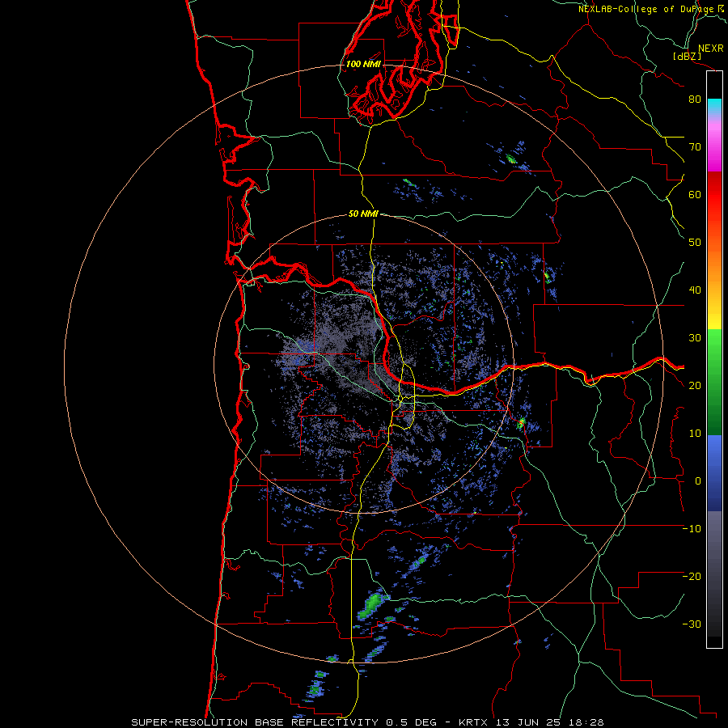Click the green segment of reflectivity color bar
The width and height of the screenshot is (728, 728).
[714, 382]
